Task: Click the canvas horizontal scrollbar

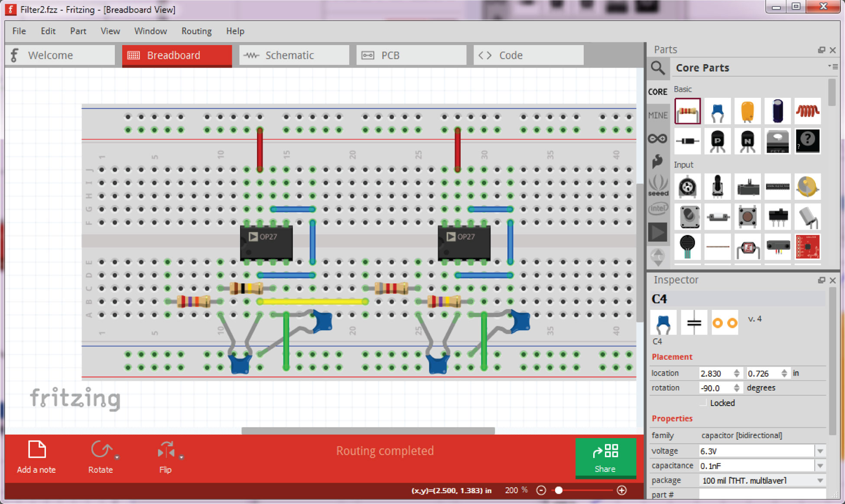Action: click(368, 430)
